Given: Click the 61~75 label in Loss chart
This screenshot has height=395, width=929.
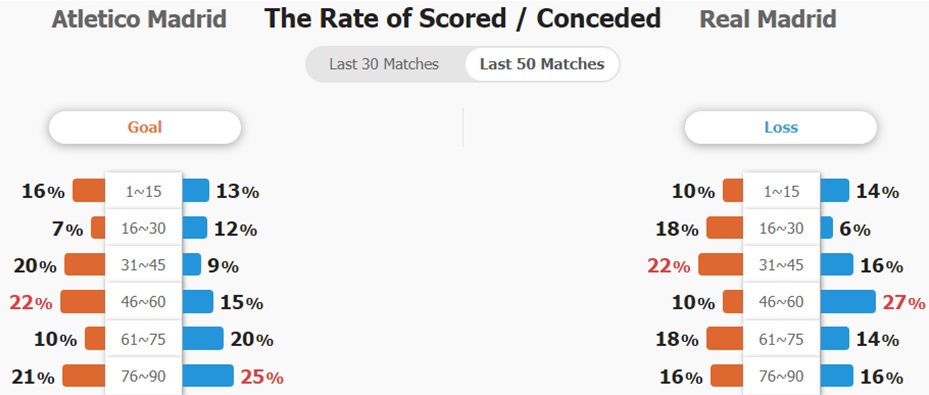Looking at the screenshot, I should click(x=781, y=339).
